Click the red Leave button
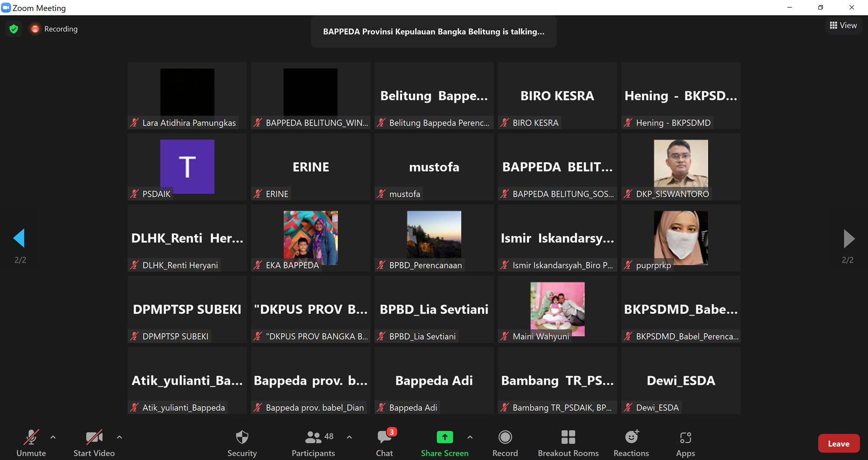The height and width of the screenshot is (460, 868). coord(838,444)
